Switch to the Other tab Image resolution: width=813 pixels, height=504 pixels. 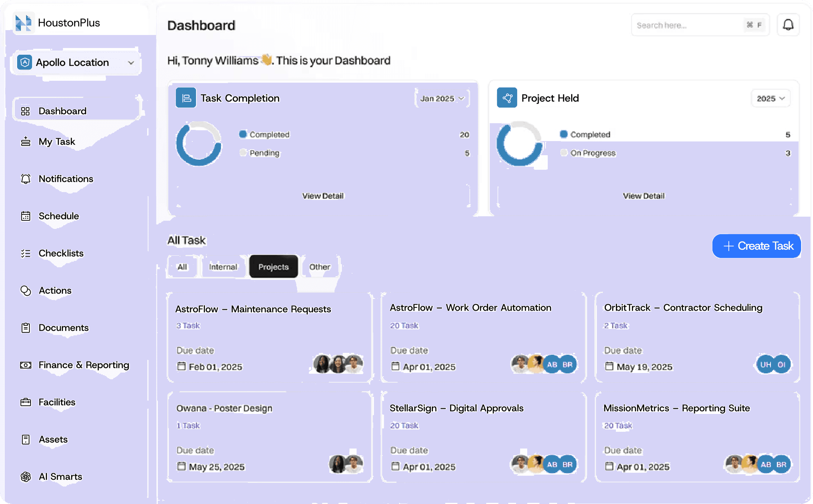click(x=320, y=267)
